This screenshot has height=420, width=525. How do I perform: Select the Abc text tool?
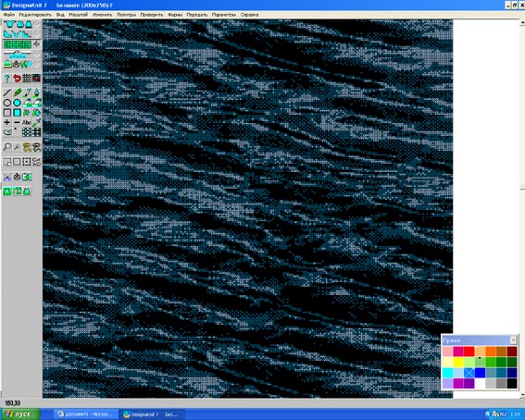tap(27, 122)
